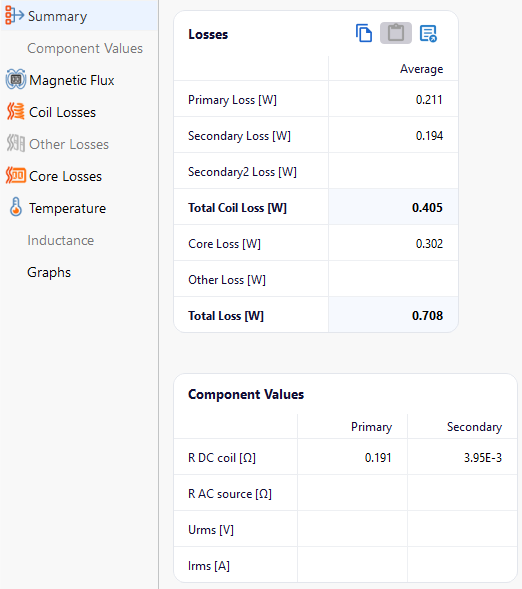Select the Irms [A] row label
This screenshot has width=522, height=589.
pos(209,566)
